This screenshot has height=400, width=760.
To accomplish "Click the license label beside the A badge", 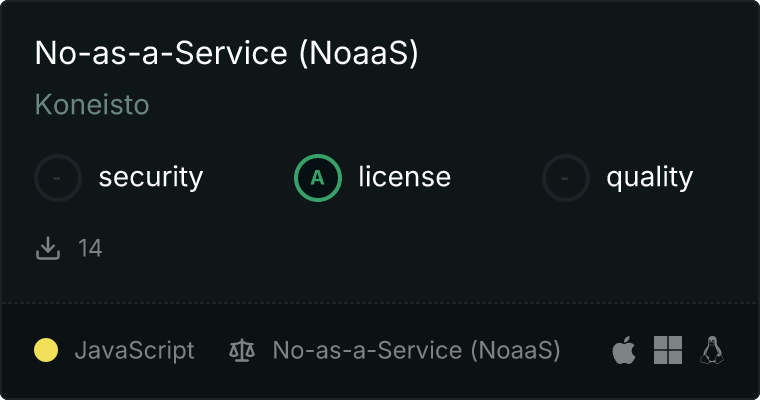I will [x=404, y=178].
